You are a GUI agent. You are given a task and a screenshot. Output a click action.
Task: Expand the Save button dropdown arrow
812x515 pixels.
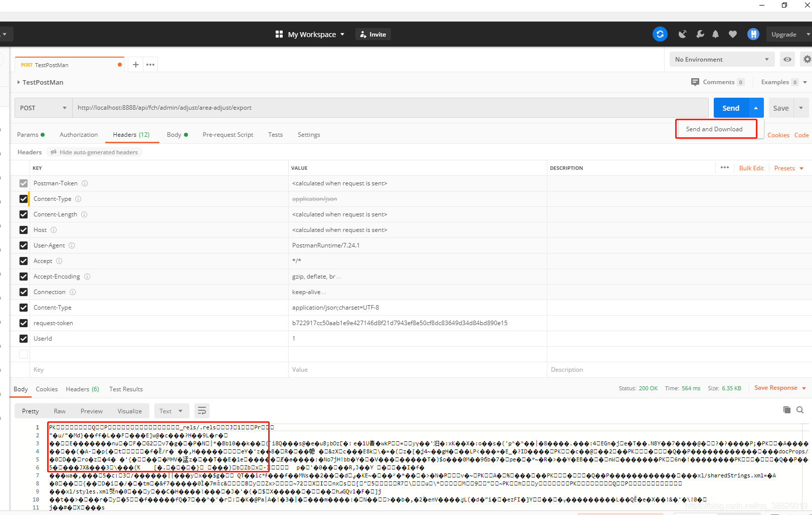[801, 108]
